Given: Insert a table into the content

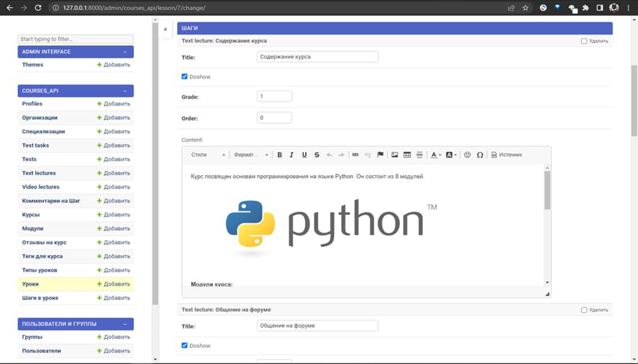Looking at the screenshot, I should (407, 155).
